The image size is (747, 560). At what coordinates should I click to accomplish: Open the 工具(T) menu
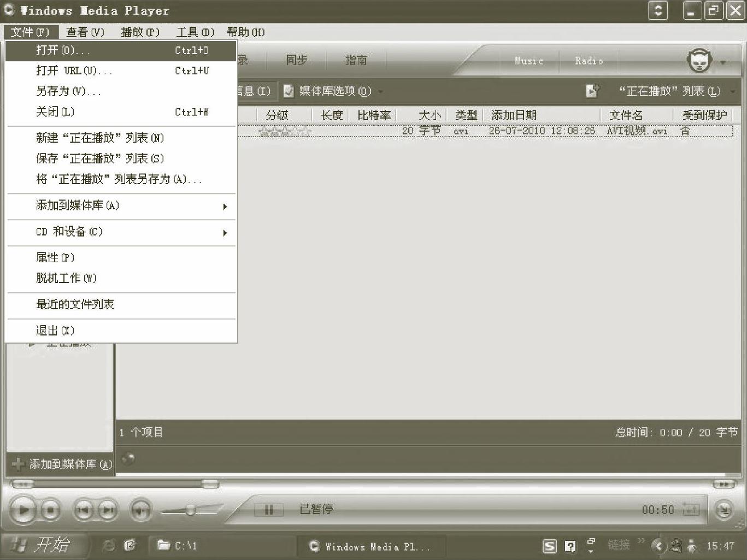click(x=195, y=32)
